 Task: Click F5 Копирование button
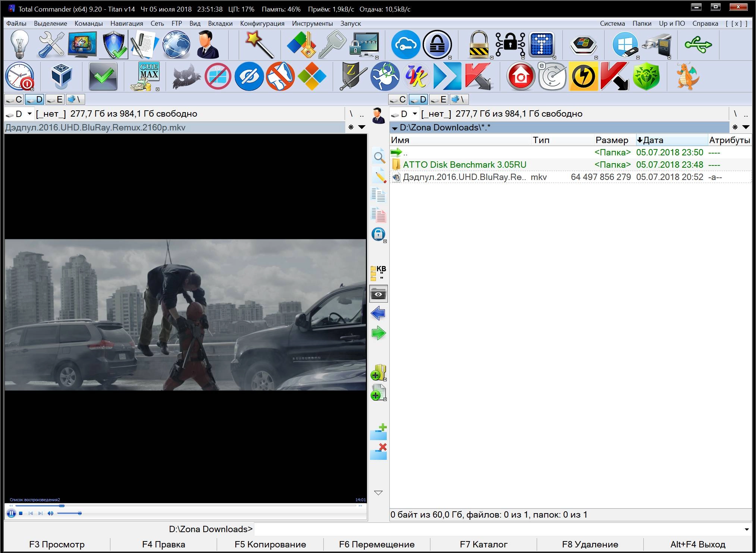[x=270, y=544]
